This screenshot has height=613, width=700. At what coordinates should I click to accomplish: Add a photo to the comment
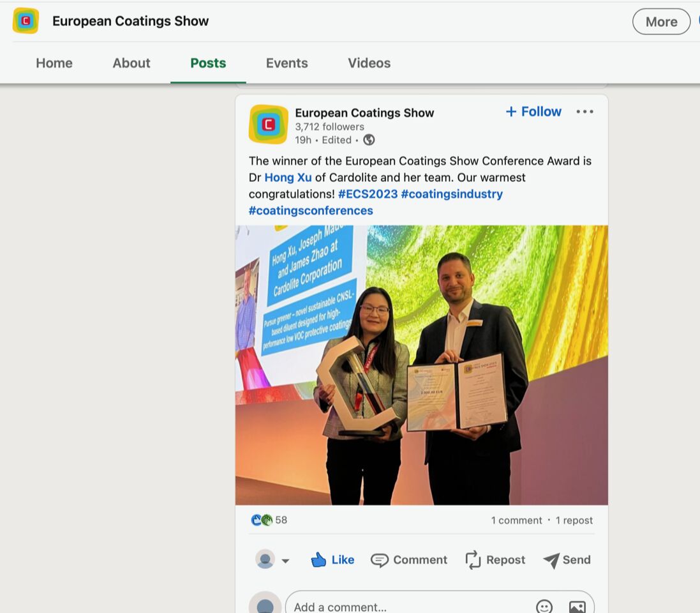click(x=577, y=607)
